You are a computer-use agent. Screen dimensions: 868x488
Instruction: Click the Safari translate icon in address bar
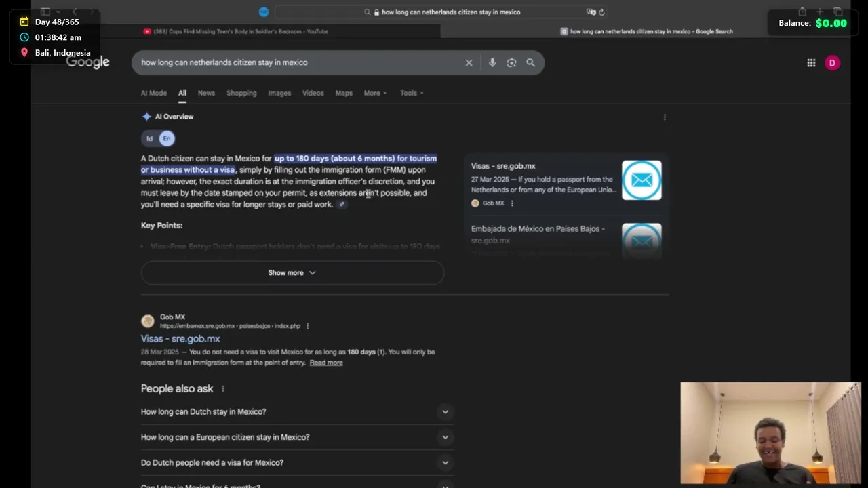click(591, 12)
